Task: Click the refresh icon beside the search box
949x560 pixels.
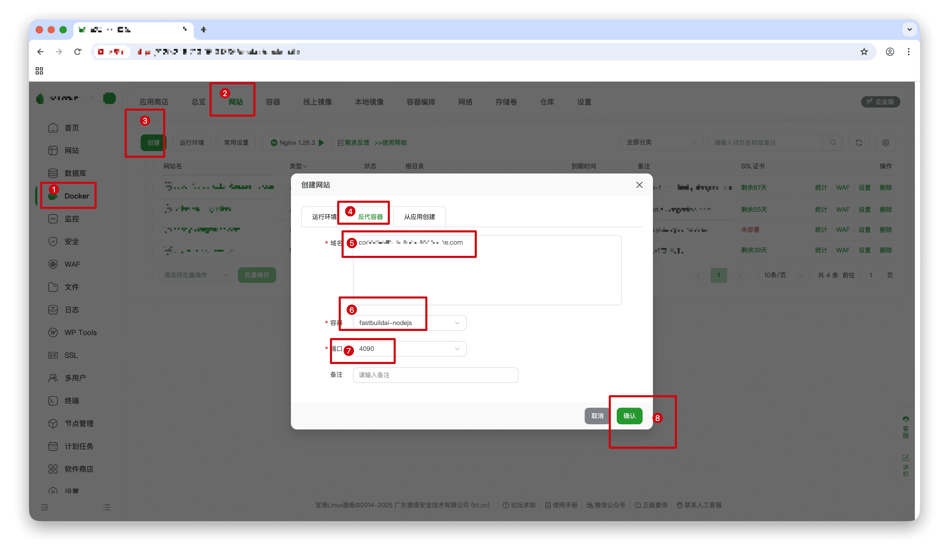Action: 859,143
